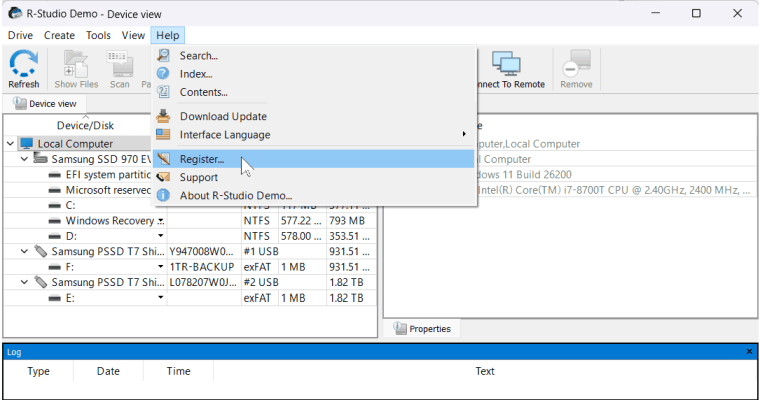Click the F: partition icon
Screen dimensions: 760x400
(55, 267)
